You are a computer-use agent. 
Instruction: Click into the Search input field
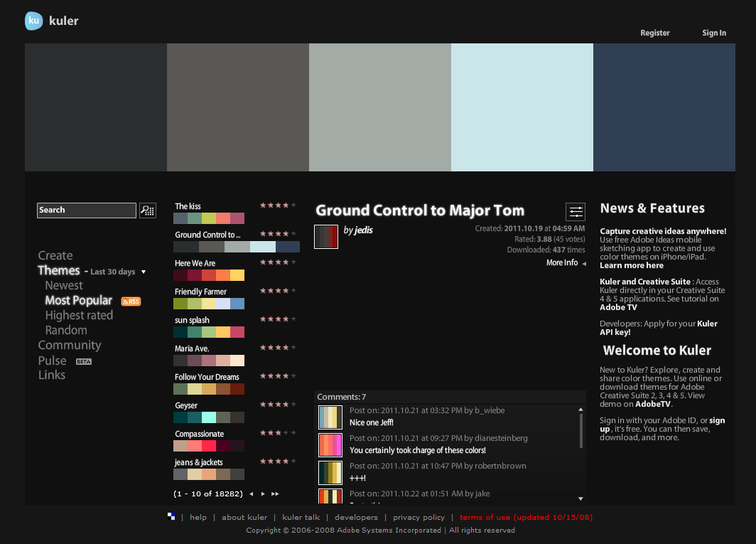[x=86, y=210]
